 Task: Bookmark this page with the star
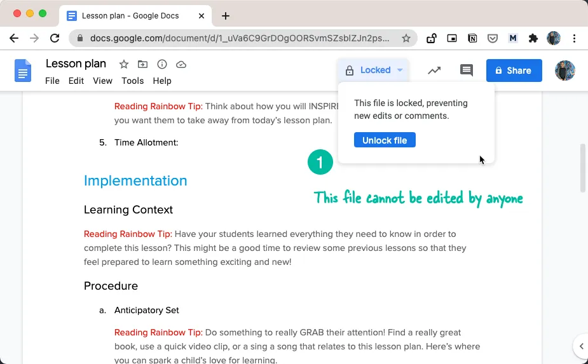click(406, 38)
